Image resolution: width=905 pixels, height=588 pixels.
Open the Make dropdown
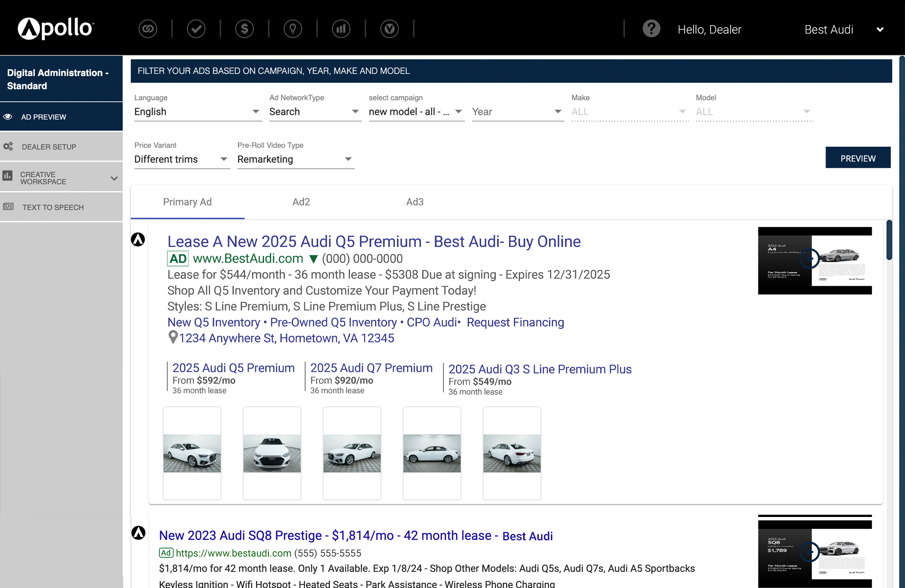coord(630,112)
